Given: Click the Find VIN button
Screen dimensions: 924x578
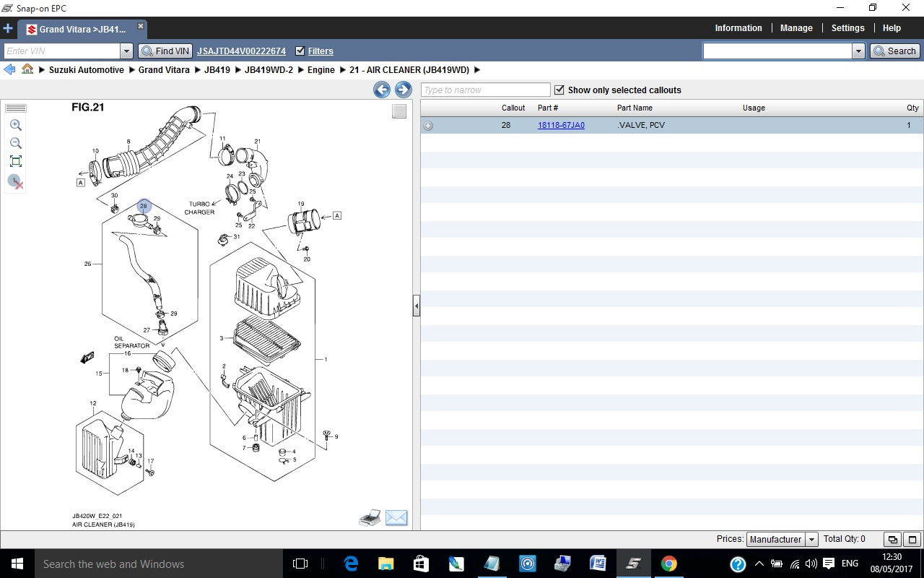Looking at the screenshot, I should (x=165, y=51).
